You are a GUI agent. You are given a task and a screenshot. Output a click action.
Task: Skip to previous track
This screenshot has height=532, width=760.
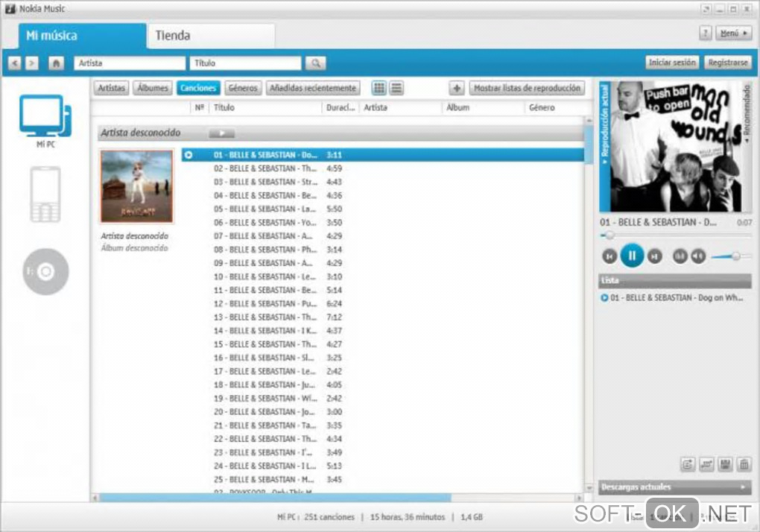(609, 256)
